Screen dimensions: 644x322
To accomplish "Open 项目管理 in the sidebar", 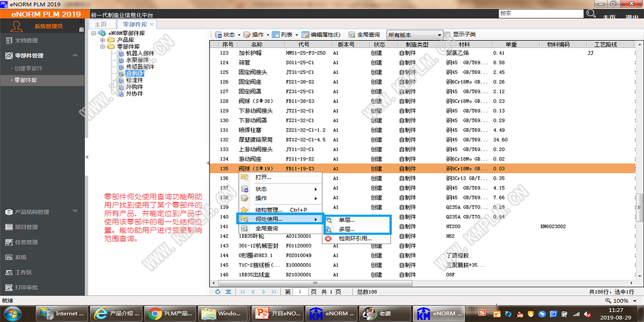I will click(x=42, y=227).
